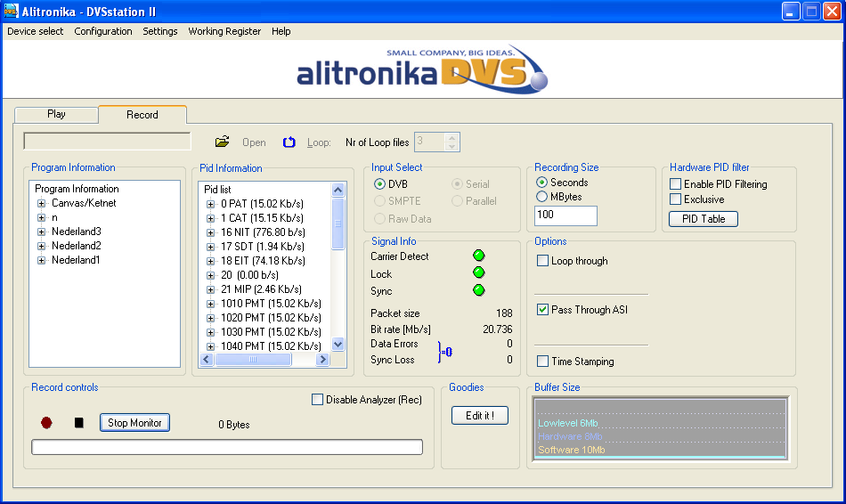
Task: Click the recording size value field 100
Action: coord(565,215)
